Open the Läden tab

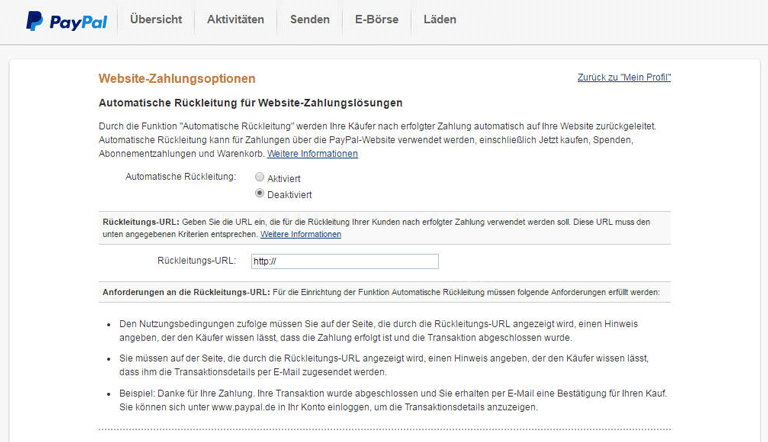(x=440, y=20)
